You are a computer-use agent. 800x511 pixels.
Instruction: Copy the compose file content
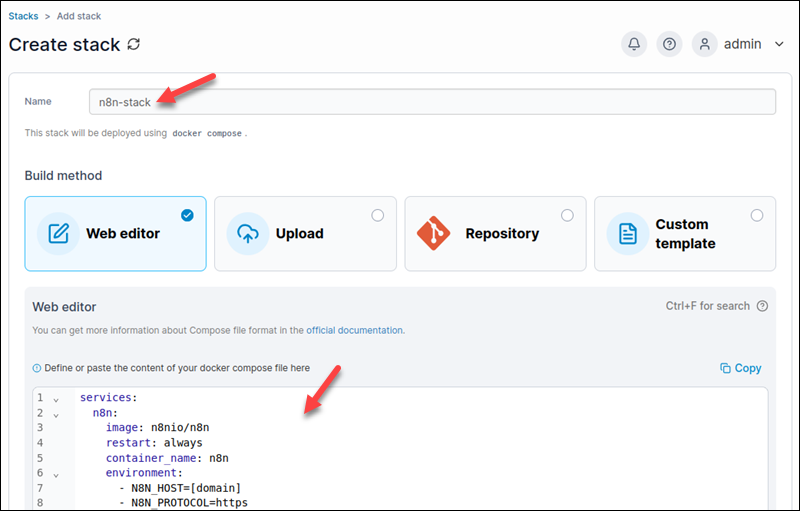(740, 368)
